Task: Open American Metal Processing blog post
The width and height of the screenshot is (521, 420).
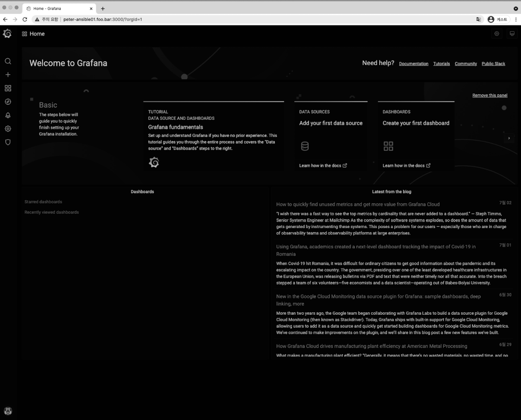Action: point(372,346)
